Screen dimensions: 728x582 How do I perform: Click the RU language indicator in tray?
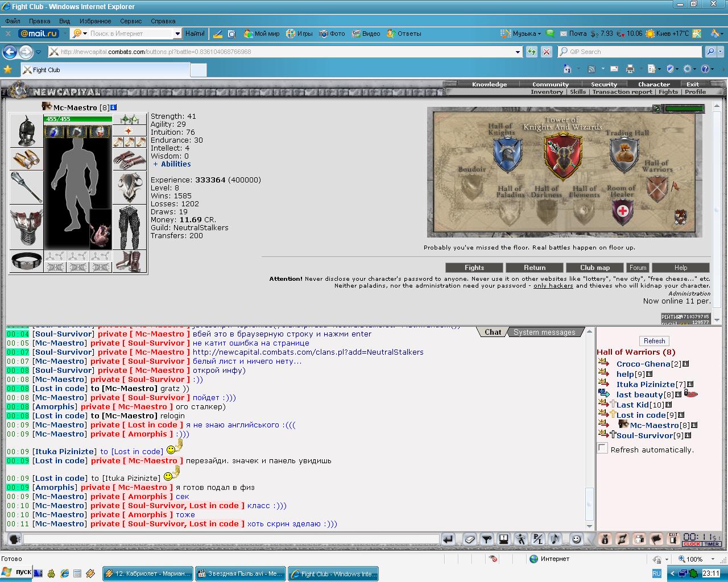(x=656, y=573)
